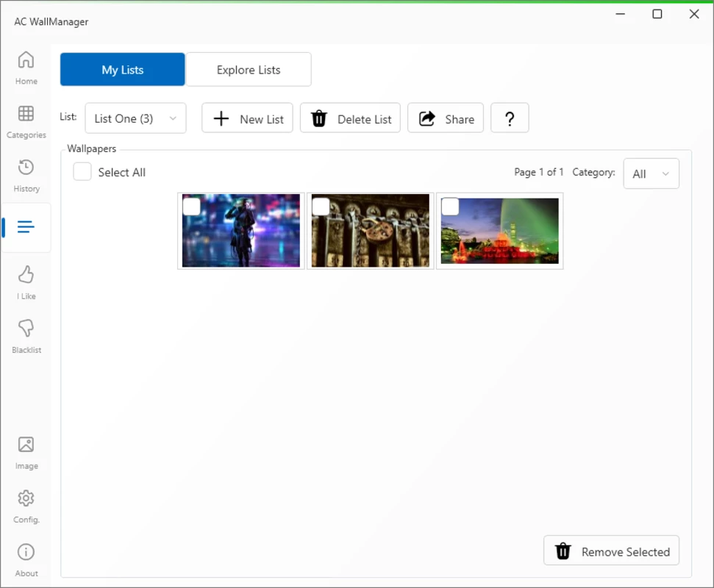The height and width of the screenshot is (588, 714).
Task: Expand the List One (3) dropdown
Action: pos(136,118)
